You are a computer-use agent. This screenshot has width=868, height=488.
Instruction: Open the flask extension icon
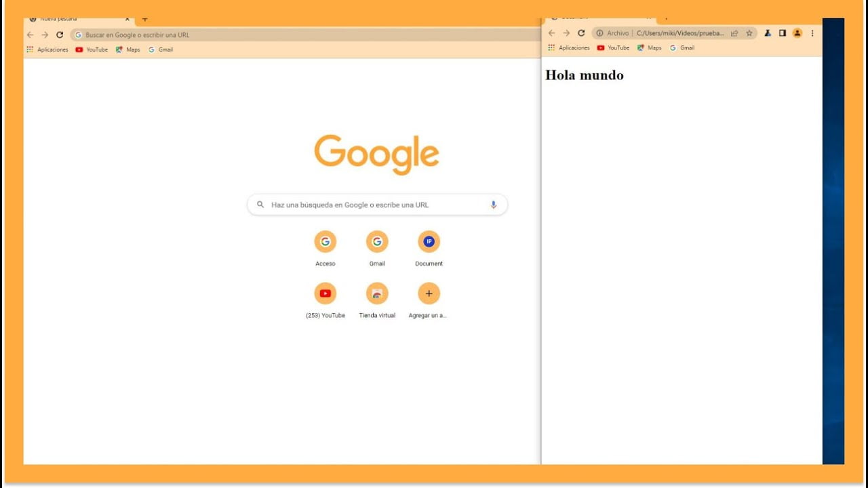[768, 33]
